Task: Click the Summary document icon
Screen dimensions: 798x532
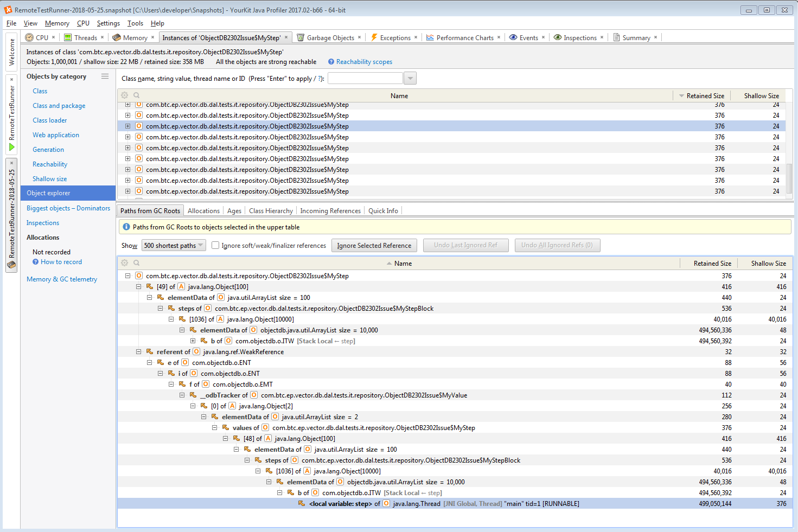Action: pyautogui.click(x=616, y=37)
